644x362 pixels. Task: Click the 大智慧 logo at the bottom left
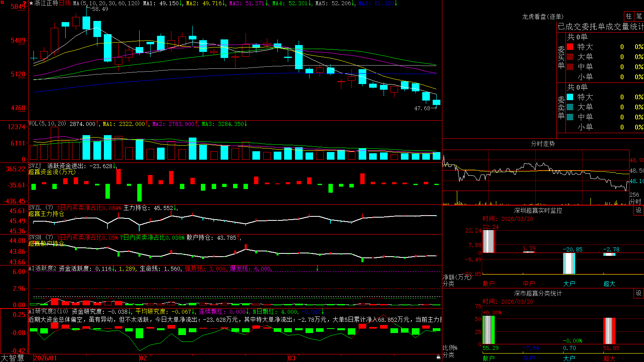click(12, 358)
